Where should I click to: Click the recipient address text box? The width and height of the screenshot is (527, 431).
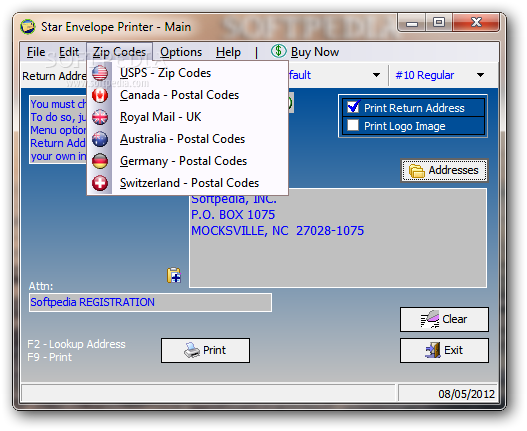338,238
